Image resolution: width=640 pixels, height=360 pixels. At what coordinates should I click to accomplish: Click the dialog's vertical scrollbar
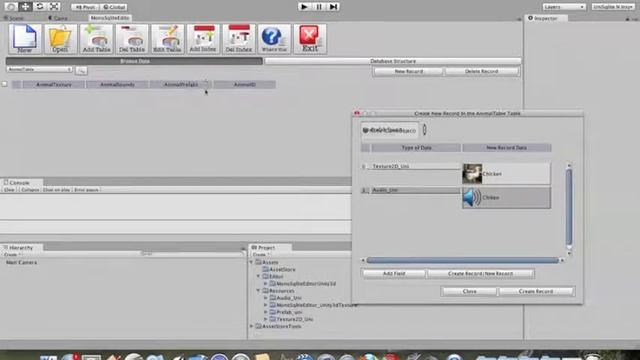coord(569,207)
